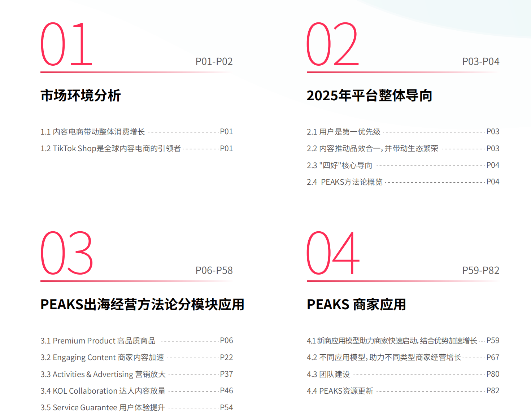Open entry 2.3 "四好"核心导向
The height and width of the screenshot is (420, 531).
pos(339,165)
